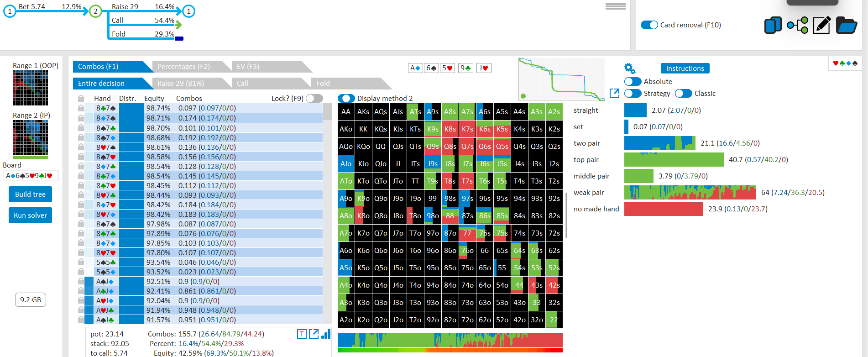Click the straight category bar
Image resolution: width=868 pixels, height=357 pixels.
coord(635,110)
